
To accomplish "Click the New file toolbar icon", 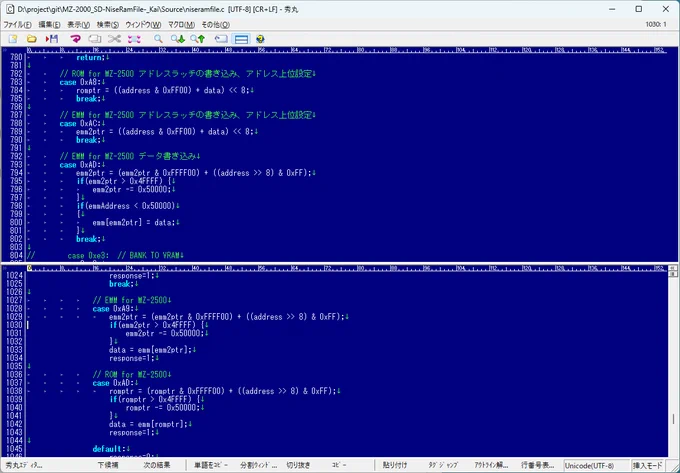I will (x=13, y=39).
